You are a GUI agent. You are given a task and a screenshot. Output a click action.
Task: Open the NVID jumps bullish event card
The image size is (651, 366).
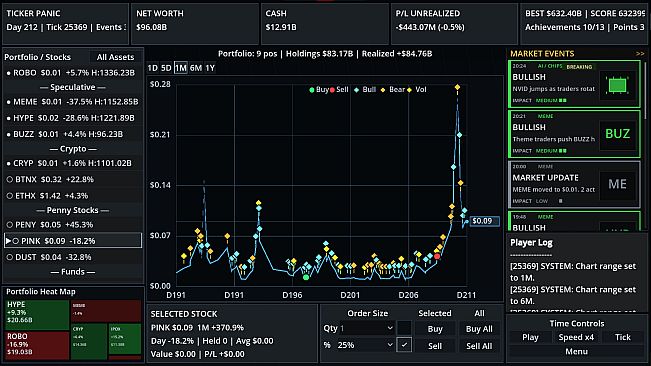point(574,84)
